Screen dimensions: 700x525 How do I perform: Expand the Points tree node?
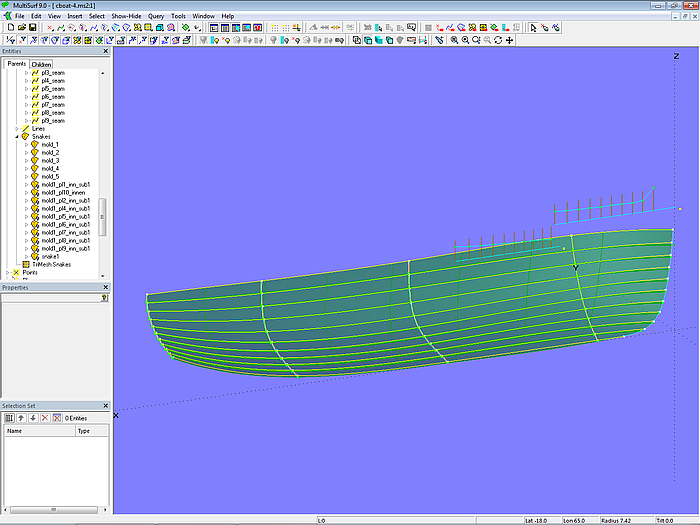click(x=9, y=272)
